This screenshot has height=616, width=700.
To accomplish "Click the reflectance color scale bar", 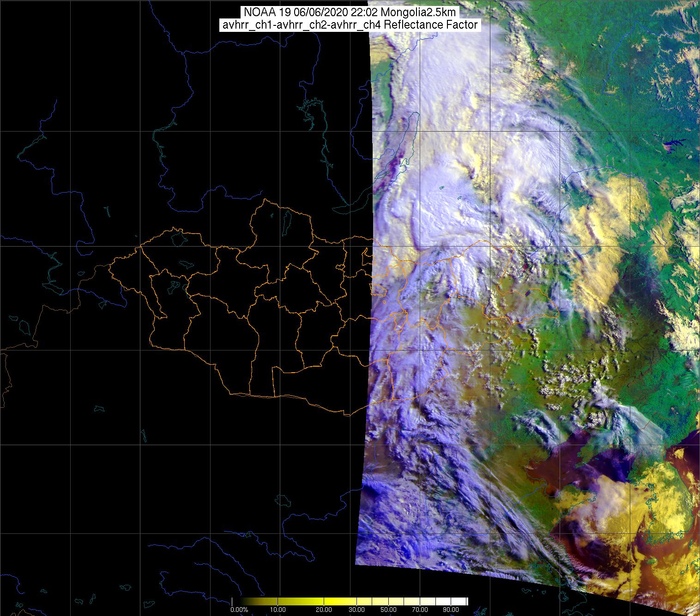I will pos(350,601).
